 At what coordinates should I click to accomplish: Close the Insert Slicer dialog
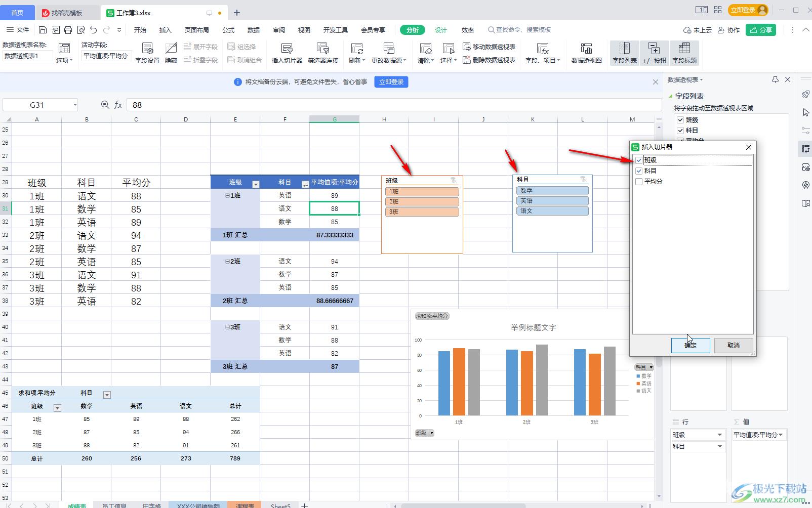[x=749, y=147]
